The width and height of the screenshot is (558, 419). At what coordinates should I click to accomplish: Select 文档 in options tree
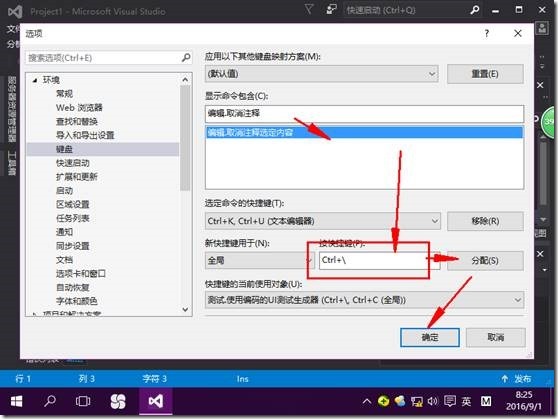[64, 260]
